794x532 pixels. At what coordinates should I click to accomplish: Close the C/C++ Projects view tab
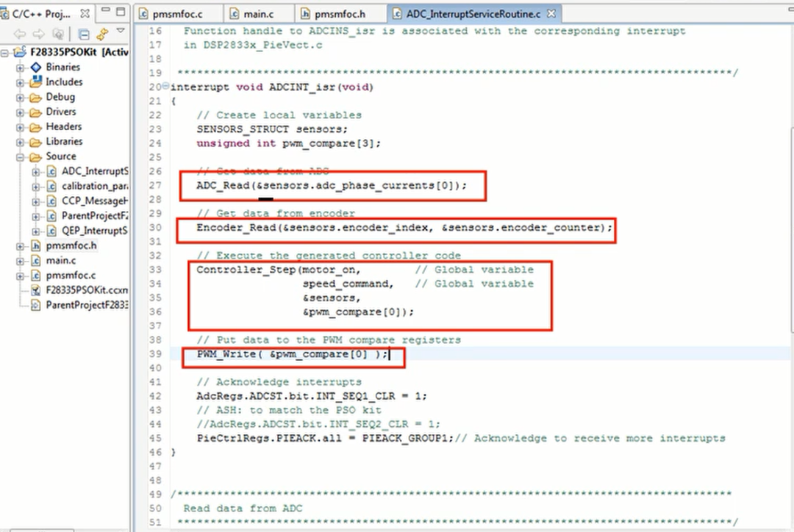pyautogui.click(x=85, y=14)
